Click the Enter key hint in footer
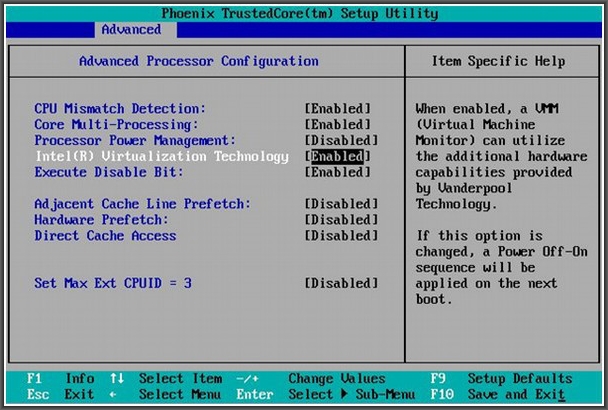Screen dimensions: 608x410 coord(255,394)
